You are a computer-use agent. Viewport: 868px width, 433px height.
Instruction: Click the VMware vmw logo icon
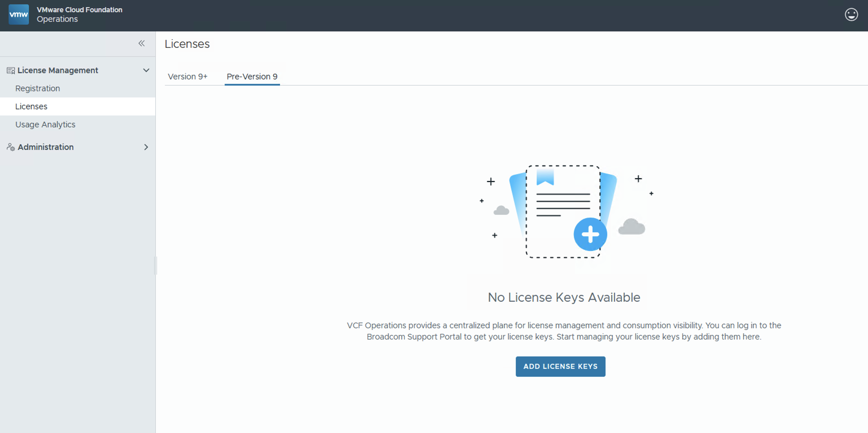(19, 14)
